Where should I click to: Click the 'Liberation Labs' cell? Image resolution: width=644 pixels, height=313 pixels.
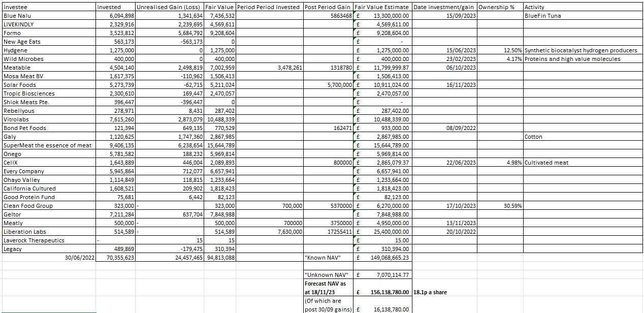pyautogui.click(x=49, y=232)
